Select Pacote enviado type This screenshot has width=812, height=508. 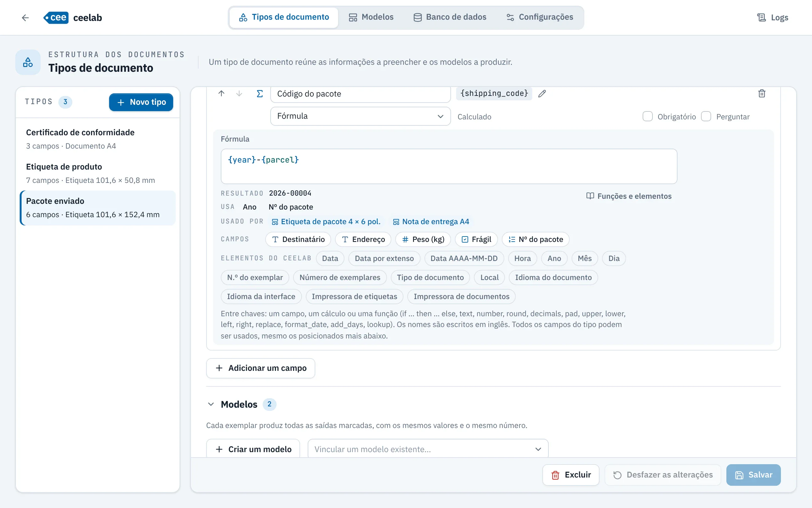(98, 208)
